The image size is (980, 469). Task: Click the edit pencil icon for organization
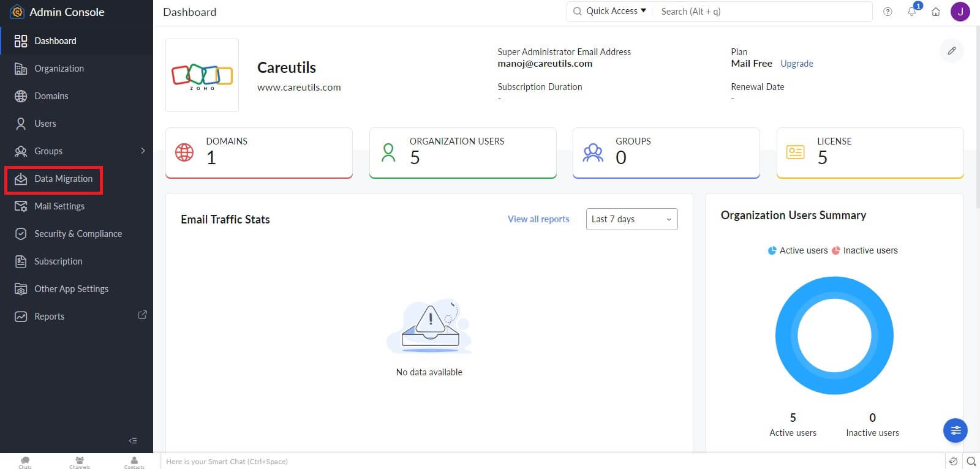click(952, 51)
